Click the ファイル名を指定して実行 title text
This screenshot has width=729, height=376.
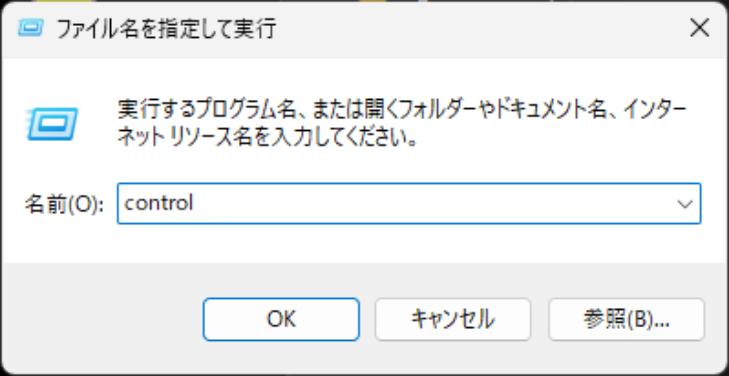click(166, 29)
